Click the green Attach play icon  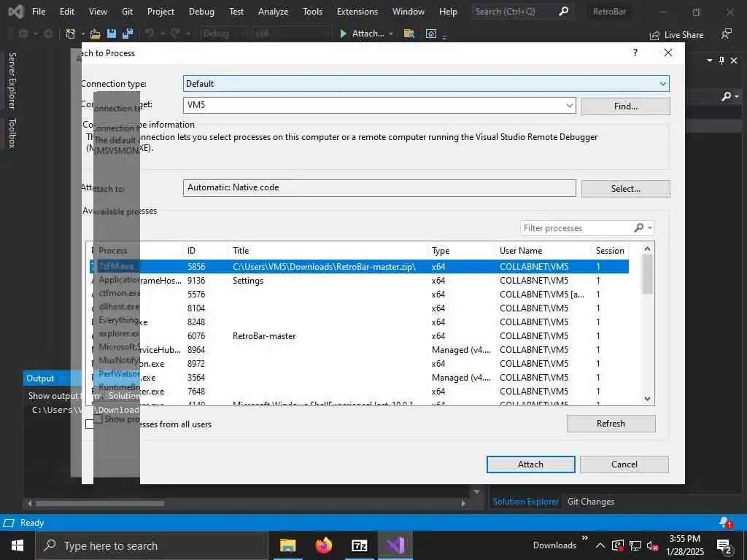tap(343, 34)
